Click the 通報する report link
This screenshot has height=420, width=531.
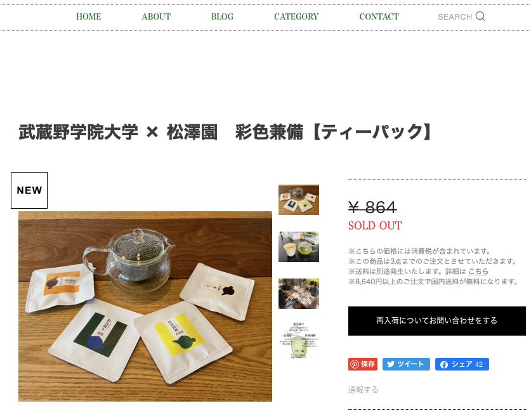[x=363, y=390]
